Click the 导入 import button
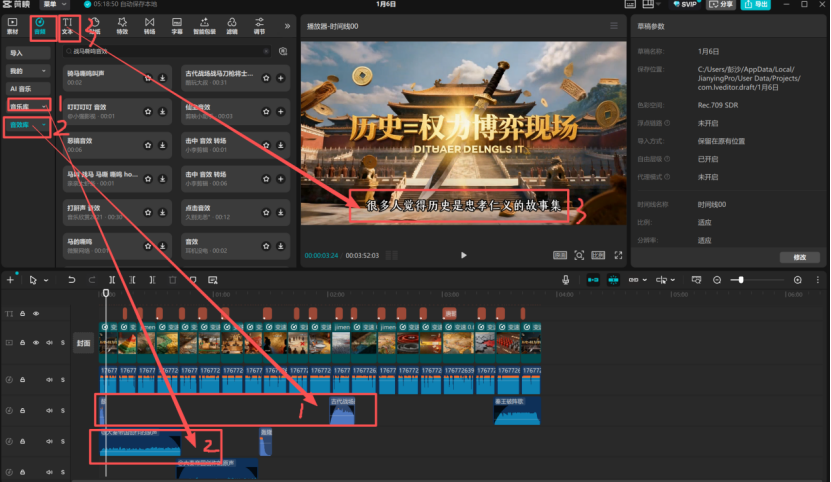The image size is (831, 482). coord(28,53)
